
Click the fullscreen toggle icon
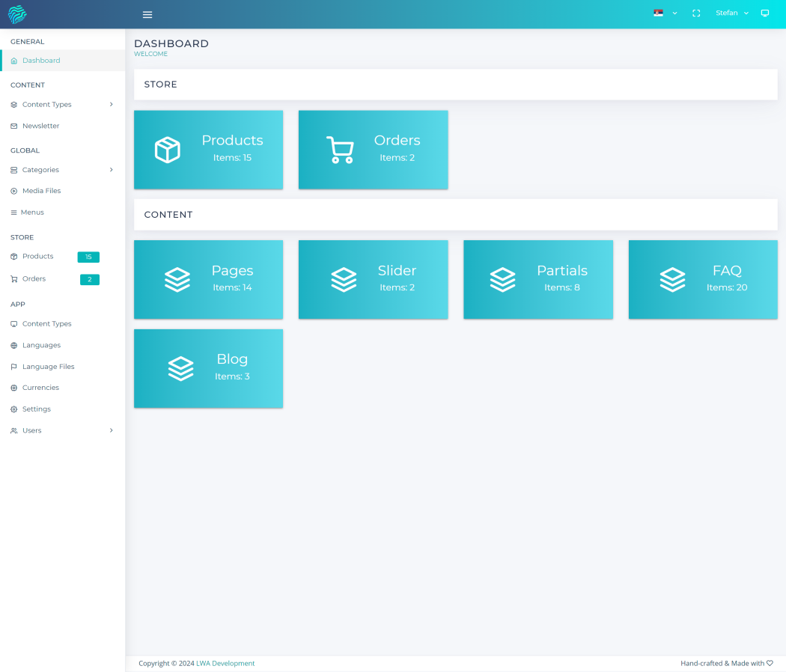(696, 13)
